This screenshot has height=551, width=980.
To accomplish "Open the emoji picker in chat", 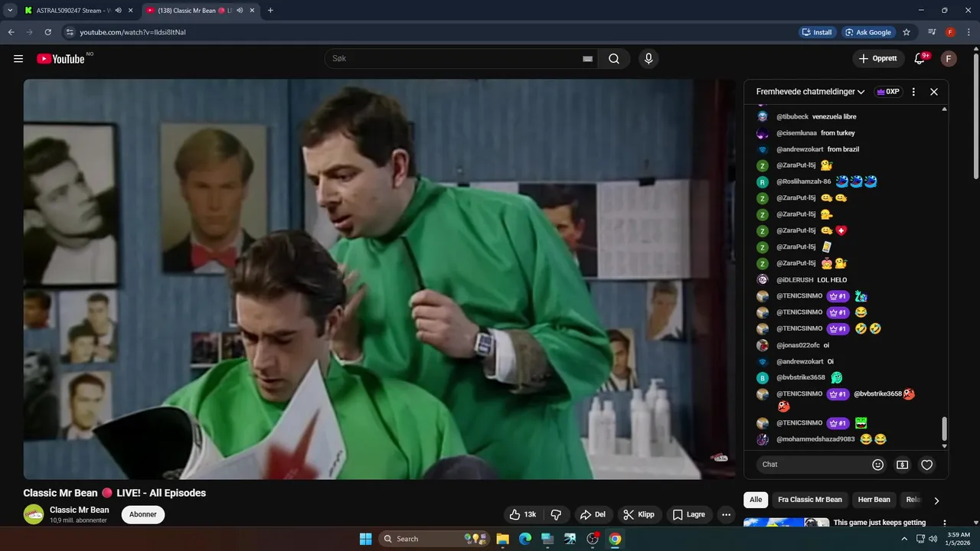I will 878,465.
